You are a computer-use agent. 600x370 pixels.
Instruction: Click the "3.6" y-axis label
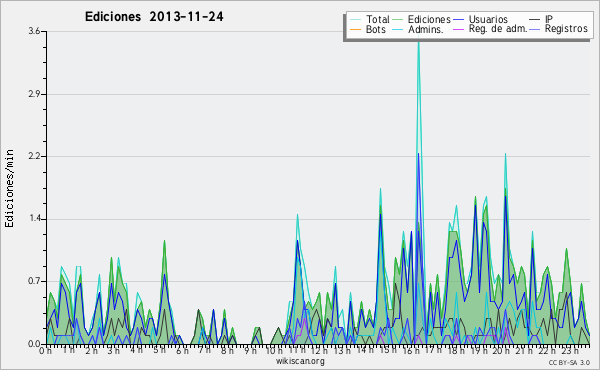34,31
